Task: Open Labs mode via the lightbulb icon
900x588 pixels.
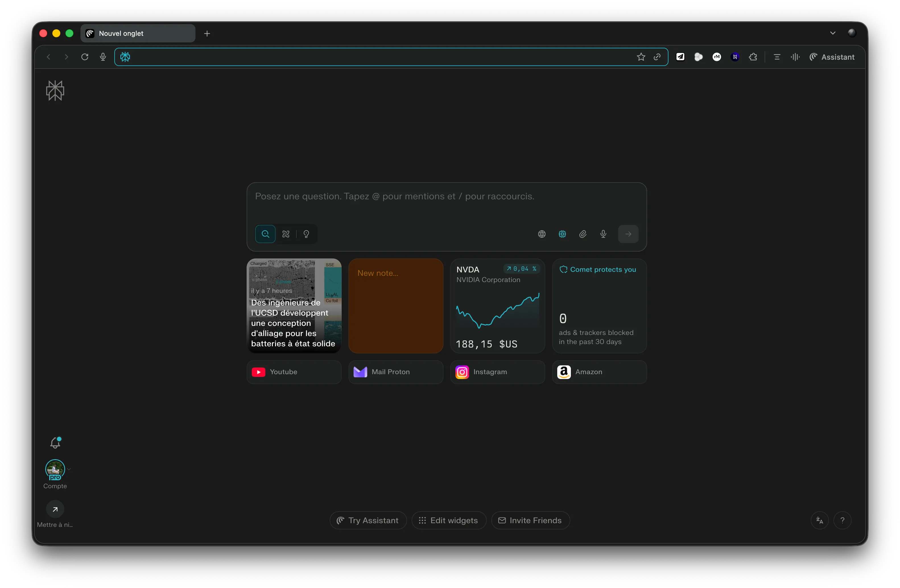Action: coord(306,234)
